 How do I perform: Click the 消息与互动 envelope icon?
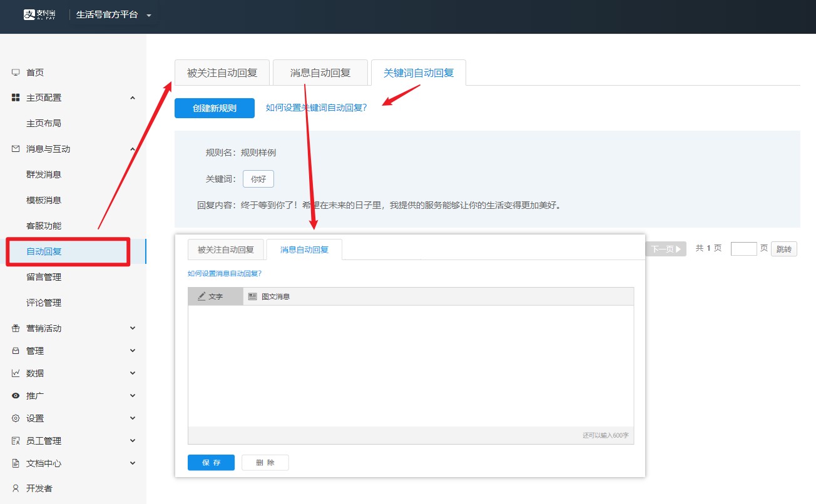(x=16, y=149)
